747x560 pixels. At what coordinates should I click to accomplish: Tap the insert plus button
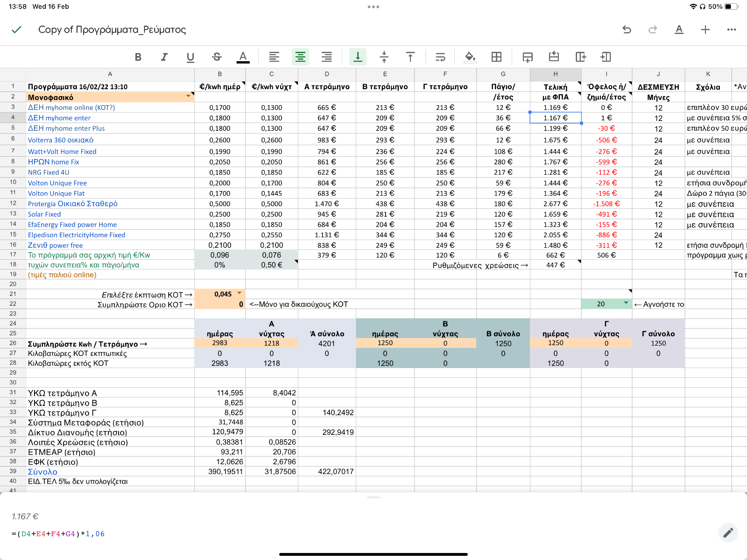click(705, 29)
